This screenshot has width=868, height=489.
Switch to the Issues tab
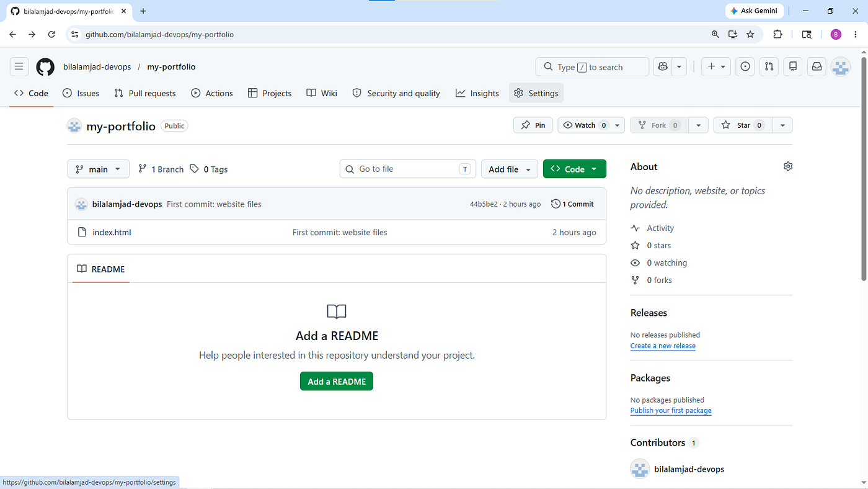tap(81, 93)
